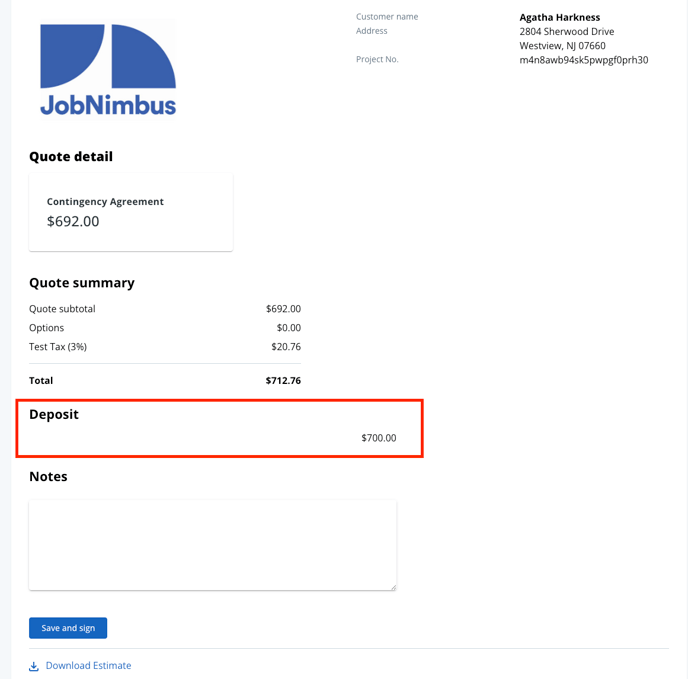688x679 pixels.
Task: Click the address line 2804 Sherwood Drive
Action: pos(566,32)
